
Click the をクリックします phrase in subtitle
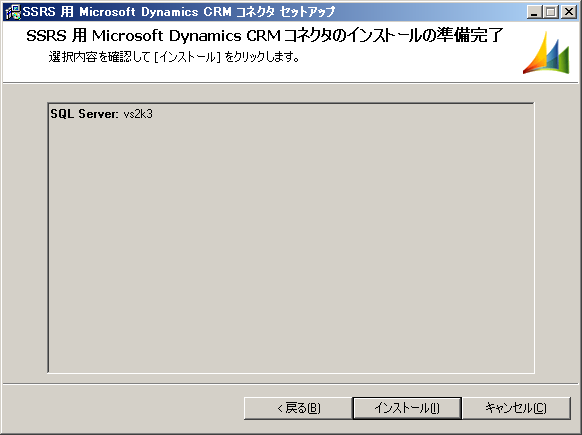262,57
